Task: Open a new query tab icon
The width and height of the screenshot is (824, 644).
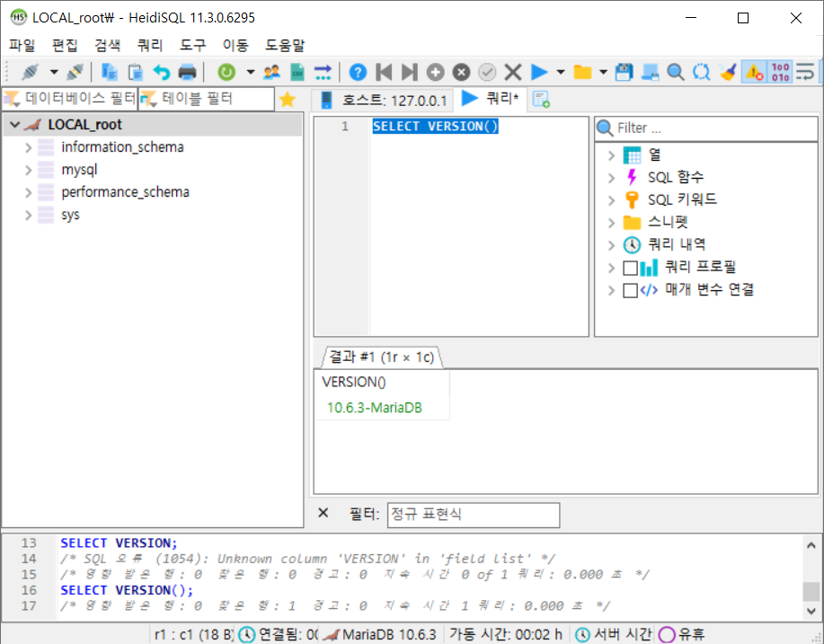Action: click(x=541, y=100)
